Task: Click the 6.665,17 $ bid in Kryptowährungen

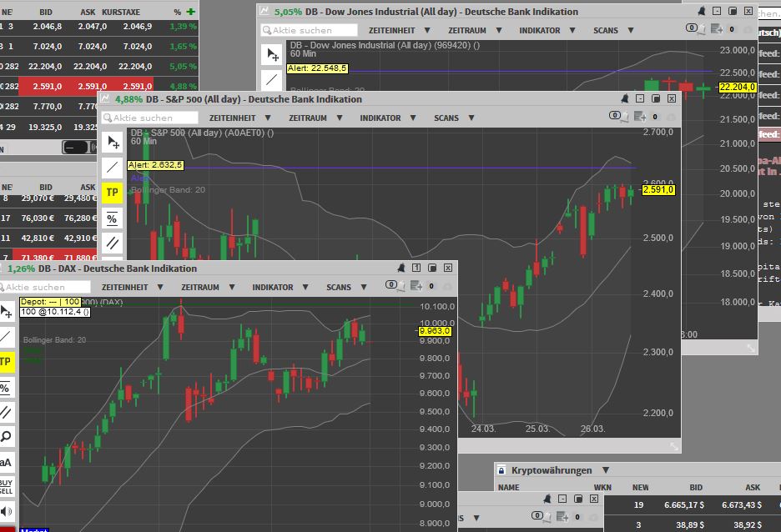Action: pos(684,504)
